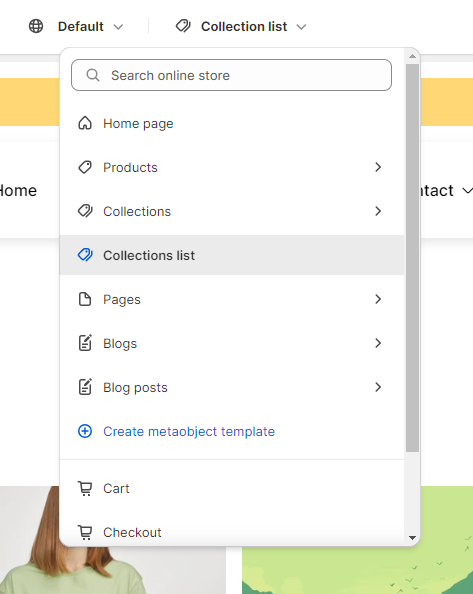Click the blue plus circle icon
Screen dimensions: 473x594
[85, 431]
